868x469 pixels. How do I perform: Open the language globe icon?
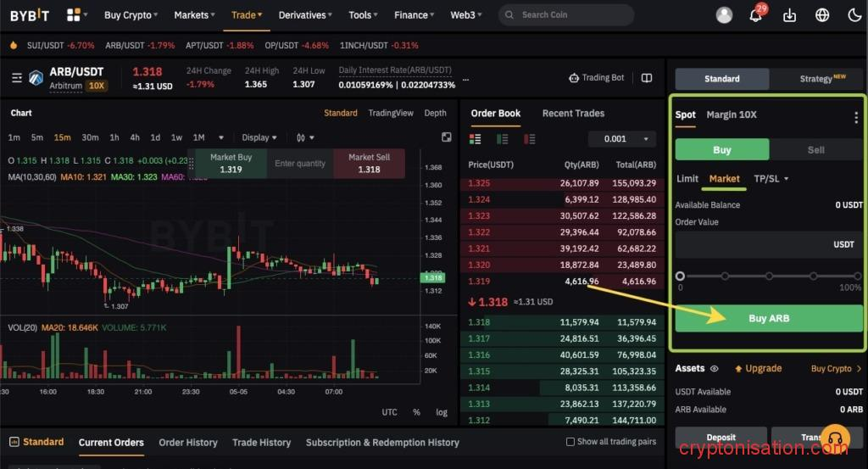[x=822, y=15]
